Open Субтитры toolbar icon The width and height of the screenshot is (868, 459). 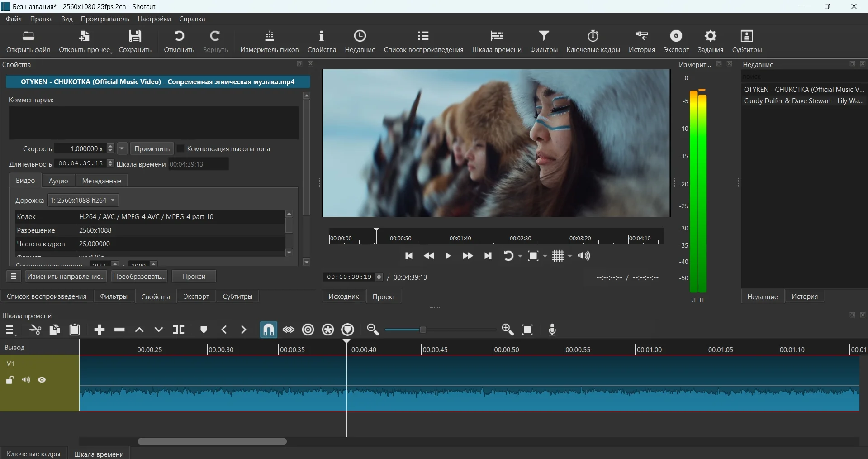(747, 42)
